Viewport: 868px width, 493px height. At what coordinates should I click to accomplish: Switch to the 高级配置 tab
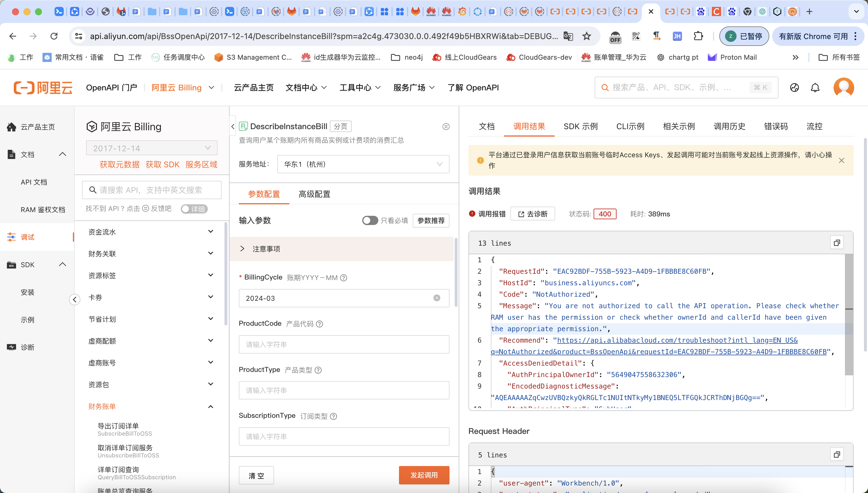pos(314,194)
